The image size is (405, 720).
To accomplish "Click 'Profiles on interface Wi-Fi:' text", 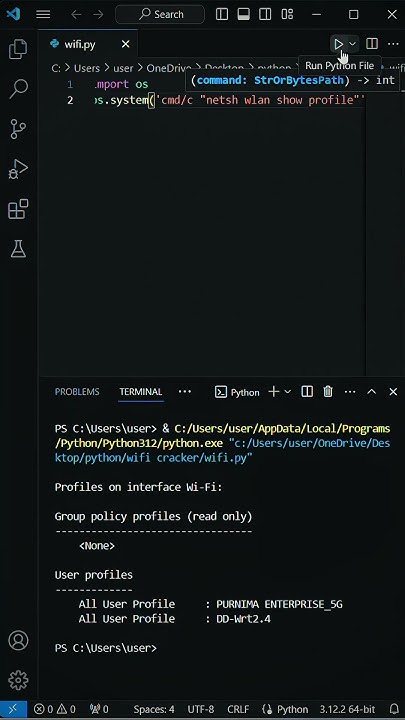I will (138, 487).
